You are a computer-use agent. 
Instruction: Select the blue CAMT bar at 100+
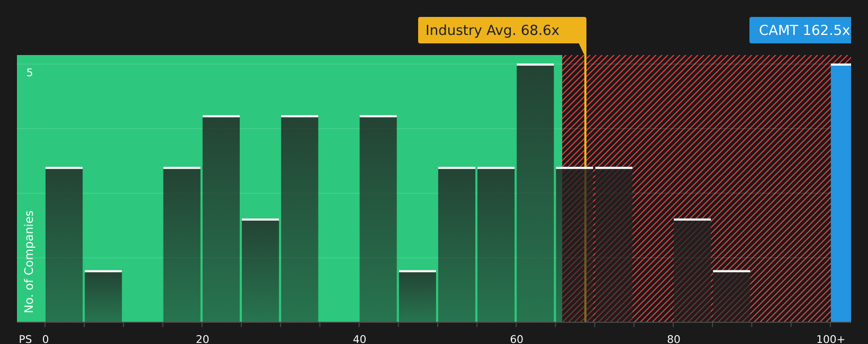(x=841, y=193)
